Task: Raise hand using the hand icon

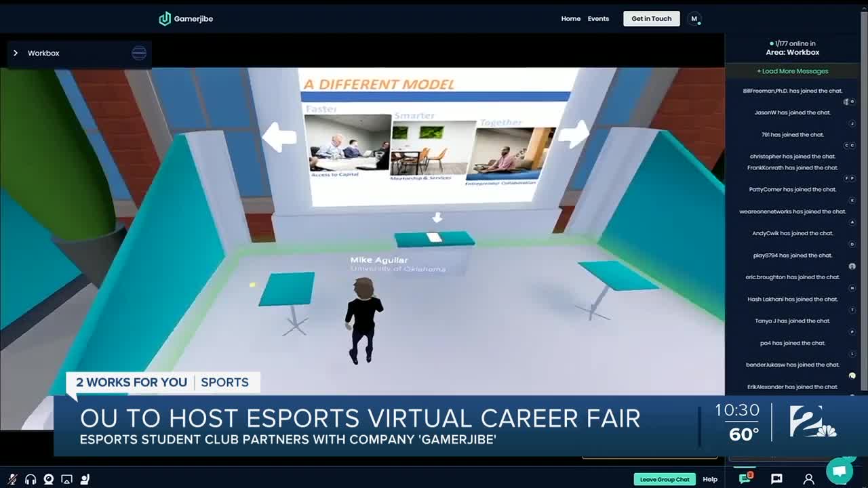Action: [85, 479]
